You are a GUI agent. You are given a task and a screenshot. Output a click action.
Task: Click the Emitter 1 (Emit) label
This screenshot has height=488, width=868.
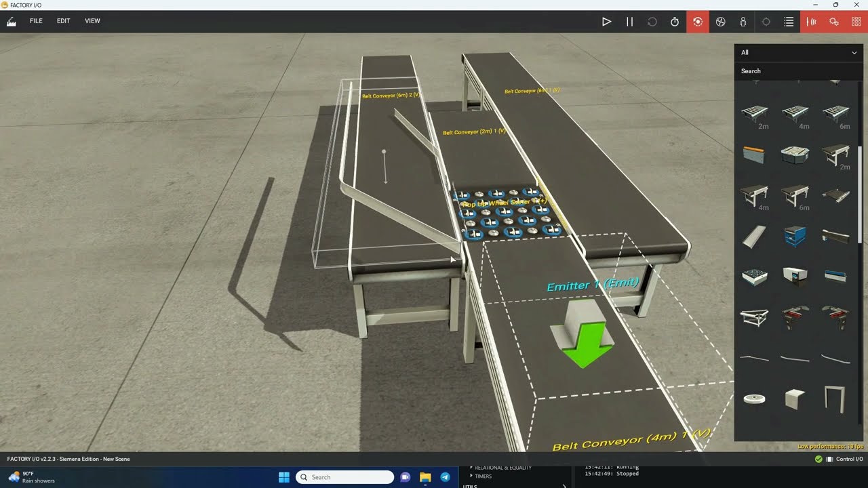593,285
